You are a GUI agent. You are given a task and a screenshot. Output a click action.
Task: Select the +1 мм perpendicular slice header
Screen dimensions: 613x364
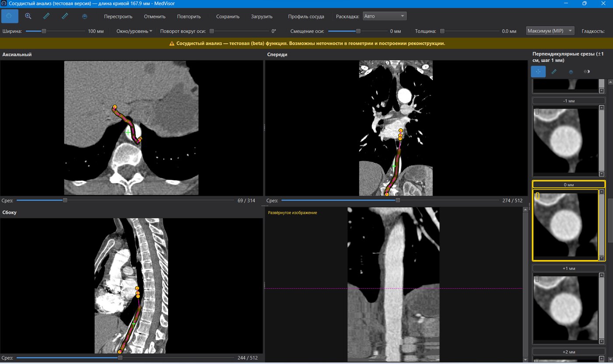point(568,268)
